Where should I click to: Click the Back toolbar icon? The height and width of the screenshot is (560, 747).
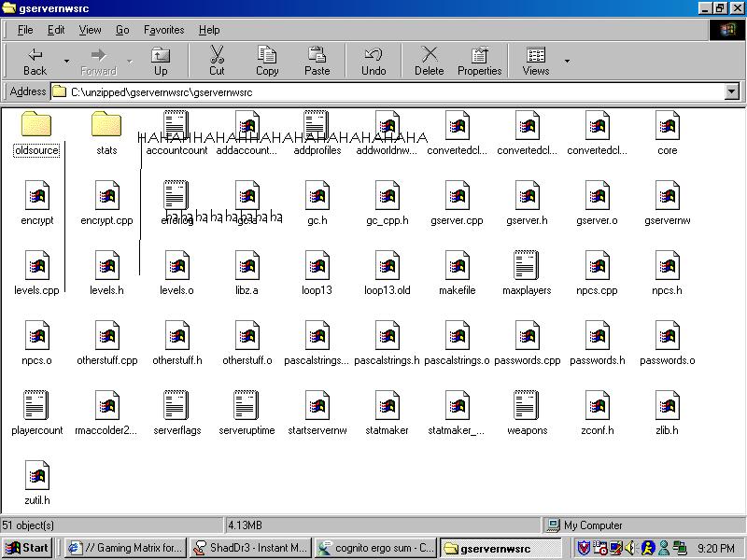[x=35, y=61]
